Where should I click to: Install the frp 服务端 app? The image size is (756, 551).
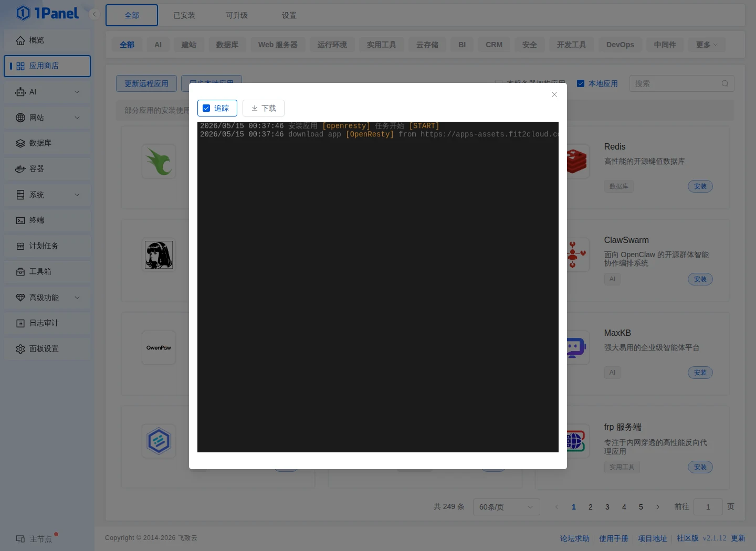(x=700, y=467)
